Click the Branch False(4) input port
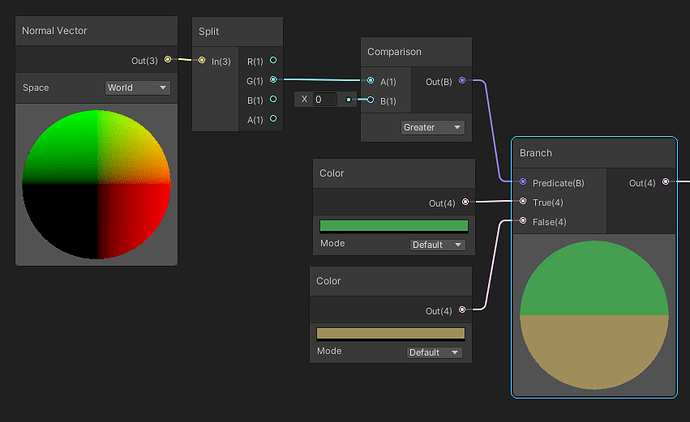690x422 pixels. click(522, 221)
